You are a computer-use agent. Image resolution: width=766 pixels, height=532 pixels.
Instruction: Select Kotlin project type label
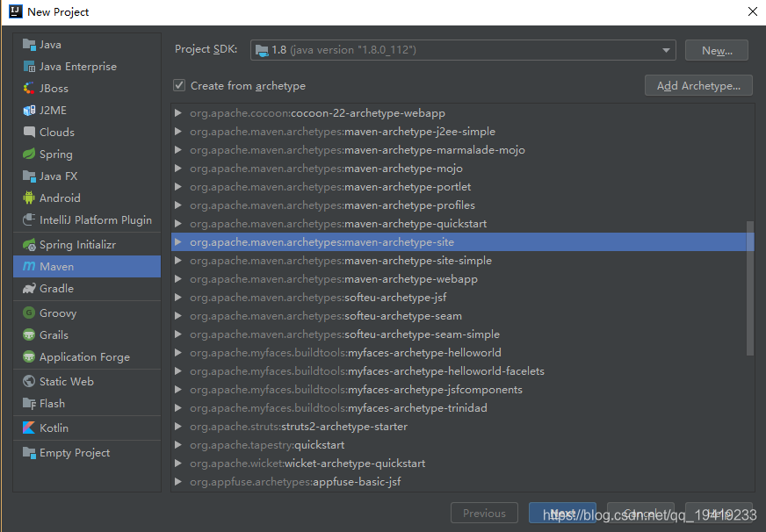[x=54, y=428]
